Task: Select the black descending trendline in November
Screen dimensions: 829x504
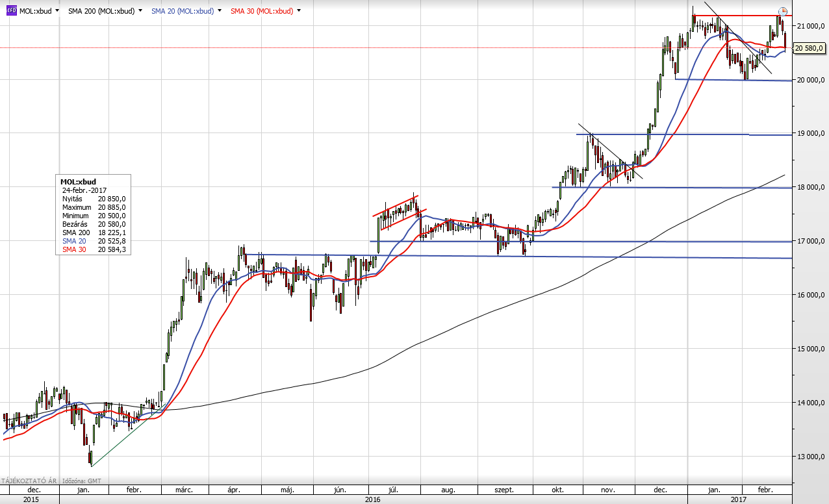Action: [x=611, y=151]
